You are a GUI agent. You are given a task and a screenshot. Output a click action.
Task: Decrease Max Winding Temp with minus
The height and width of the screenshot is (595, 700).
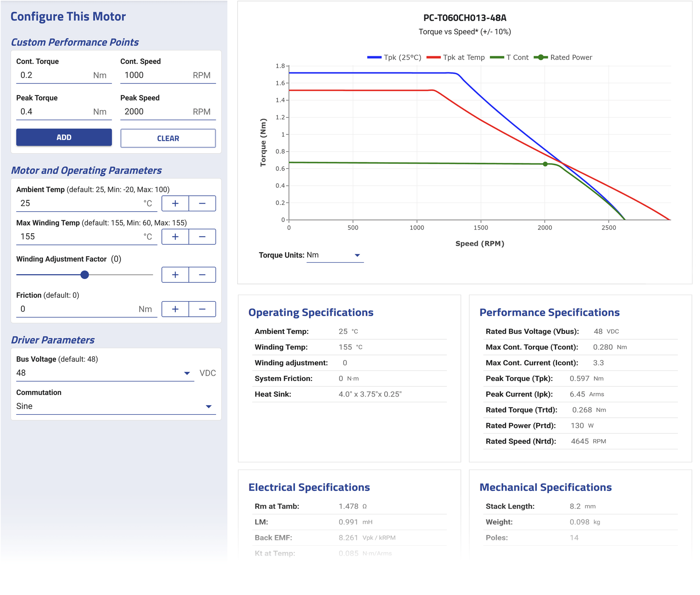coord(202,237)
